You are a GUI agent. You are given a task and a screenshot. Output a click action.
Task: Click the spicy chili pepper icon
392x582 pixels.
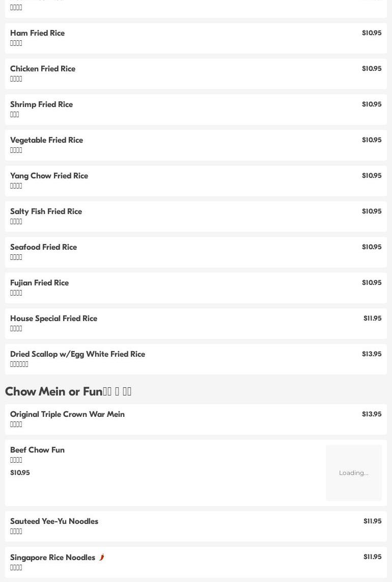coord(101,557)
